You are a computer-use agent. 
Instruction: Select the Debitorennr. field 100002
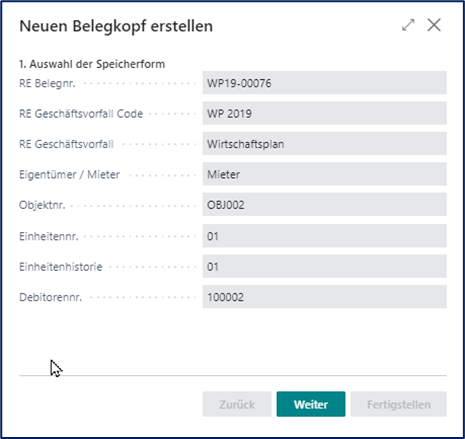coord(324,297)
